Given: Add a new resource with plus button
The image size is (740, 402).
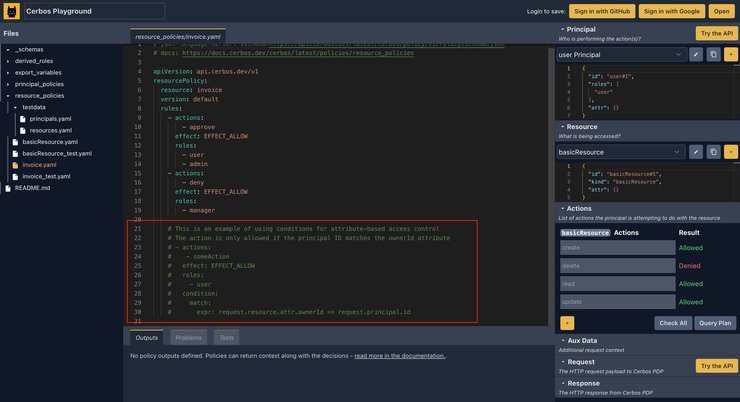Looking at the screenshot, I should [x=730, y=152].
